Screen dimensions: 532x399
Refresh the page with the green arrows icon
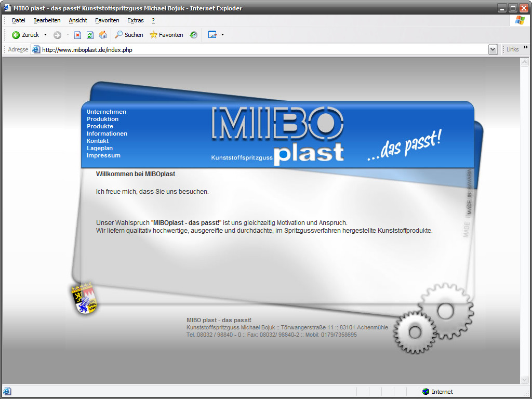(90, 35)
